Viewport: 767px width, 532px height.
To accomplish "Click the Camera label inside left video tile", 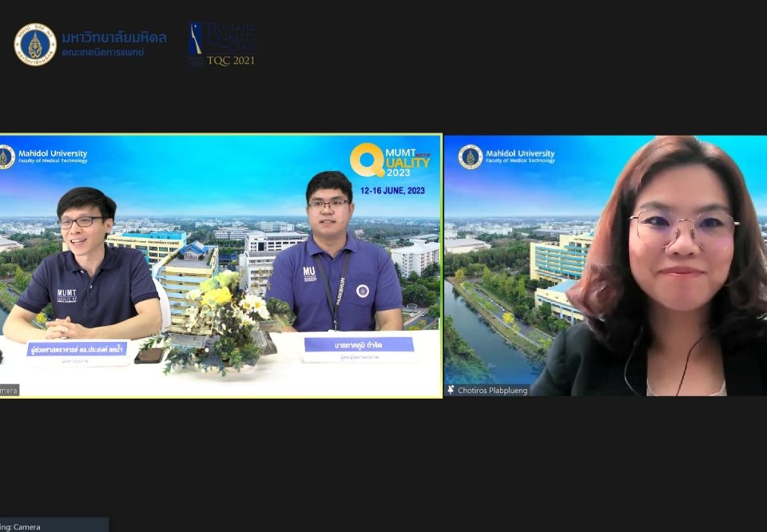I will (9, 391).
